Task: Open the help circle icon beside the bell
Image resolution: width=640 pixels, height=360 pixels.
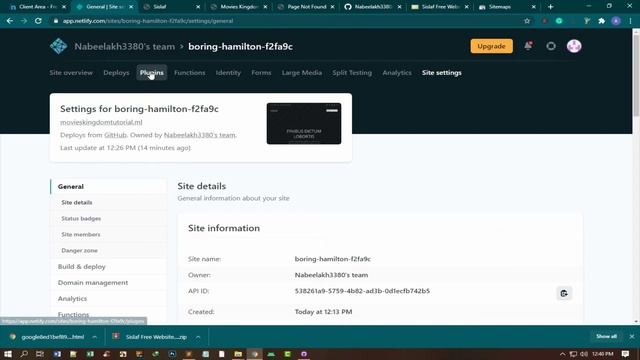Action: click(x=551, y=46)
